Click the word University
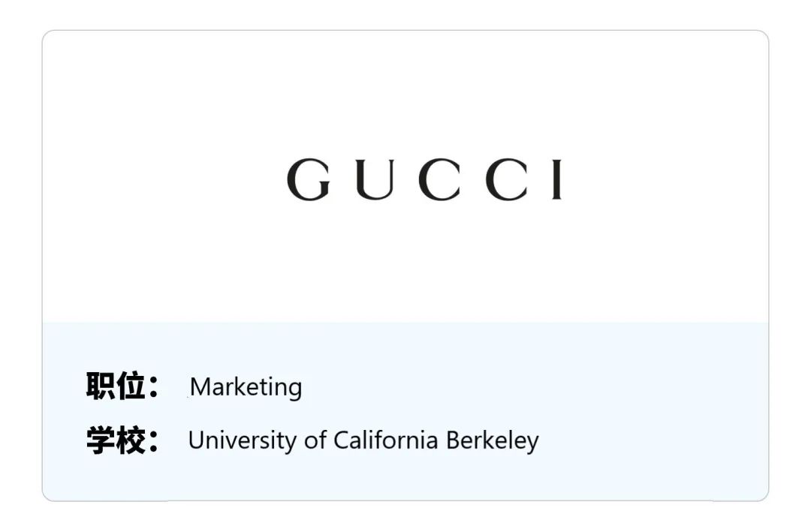The image size is (811, 532). click(x=242, y=440)
